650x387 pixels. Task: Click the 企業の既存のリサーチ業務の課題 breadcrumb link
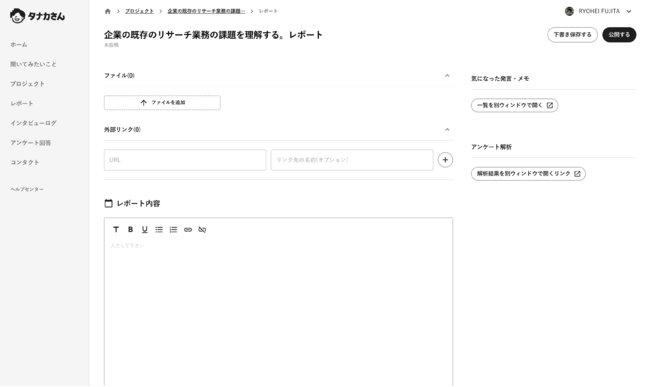pos(206,11)
